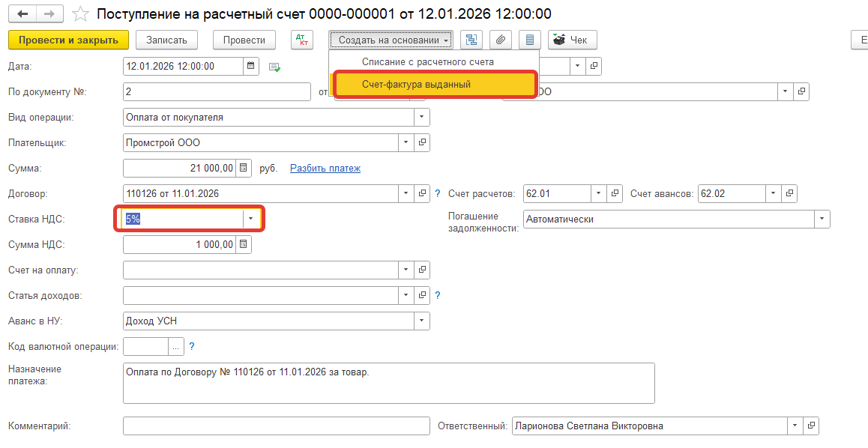Open the attached files paperclip icon
The image size is (868, 448).
[x=501, y=40]
